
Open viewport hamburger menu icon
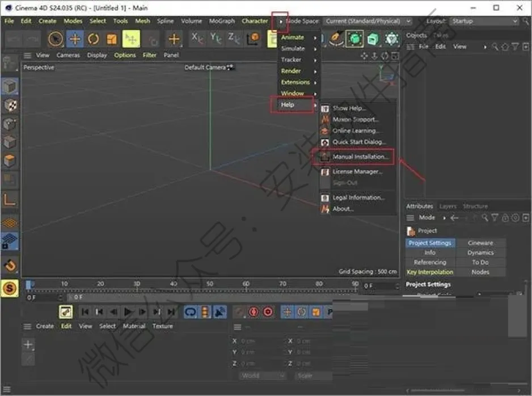pyautogui.click(x=27, y=55)
